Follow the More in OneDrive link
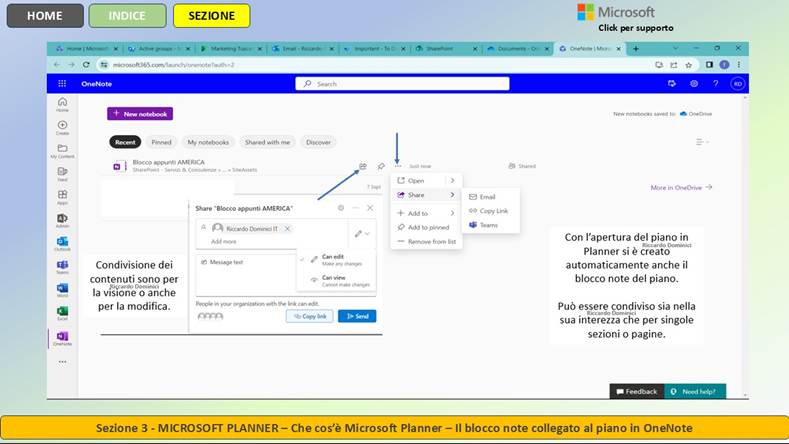Image resolution: width=789 pixels, height=444 pixels. [681, 187]
